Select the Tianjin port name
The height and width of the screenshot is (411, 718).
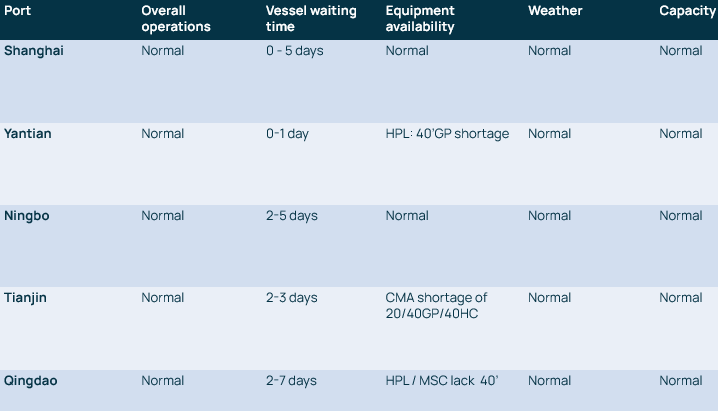pos(25,298)
